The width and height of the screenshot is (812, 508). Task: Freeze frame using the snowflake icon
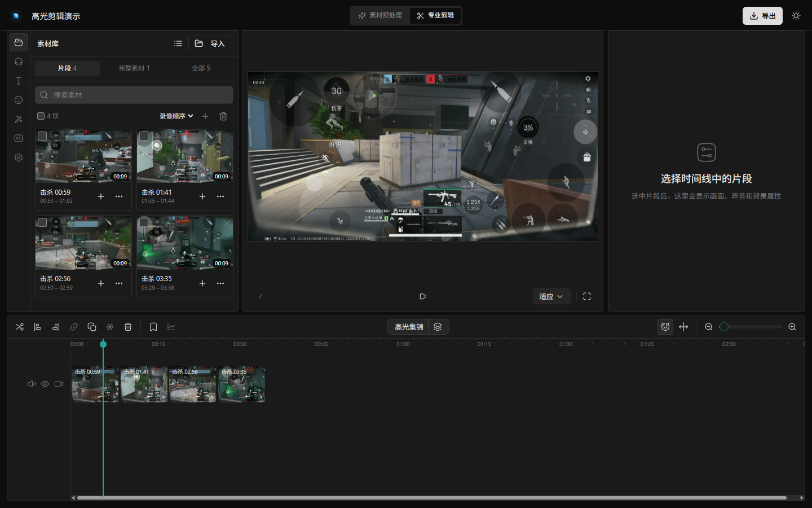(110, 327)
